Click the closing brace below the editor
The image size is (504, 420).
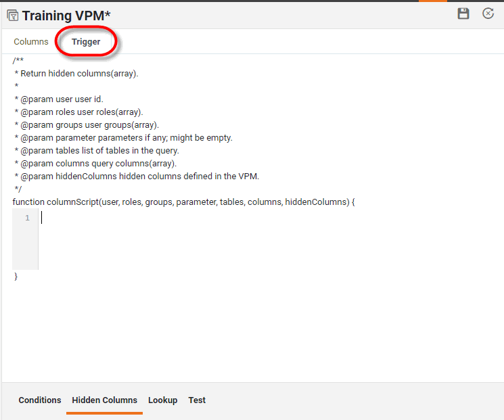pos(16,276)
